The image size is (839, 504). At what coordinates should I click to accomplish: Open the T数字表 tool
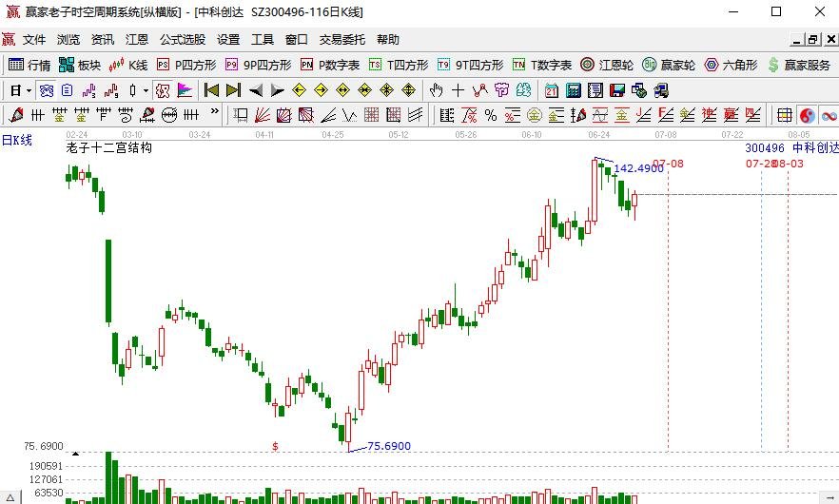coord(542,65)
